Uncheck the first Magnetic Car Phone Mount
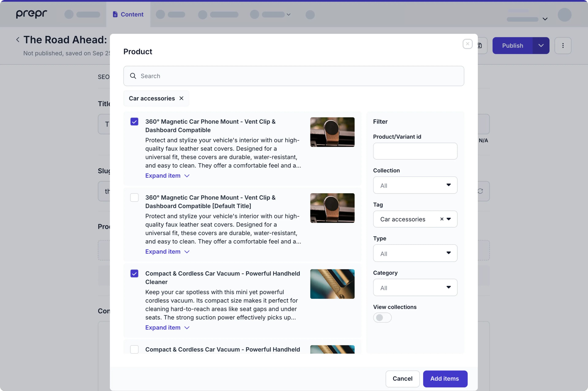The width and height of the screenshot is (588, 391). pyautogui.click(x=134, y=122)
